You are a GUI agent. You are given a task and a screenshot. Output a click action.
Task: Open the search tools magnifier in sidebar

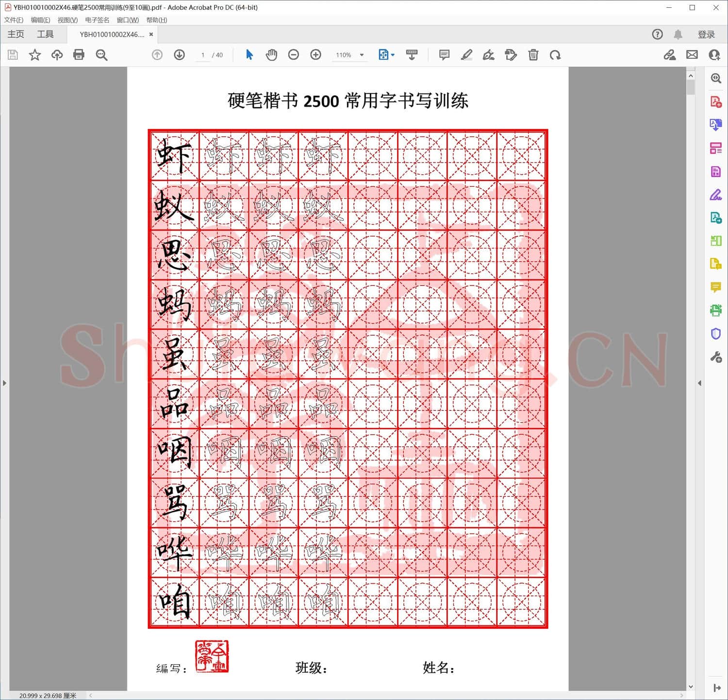click(x=716, y=79)
